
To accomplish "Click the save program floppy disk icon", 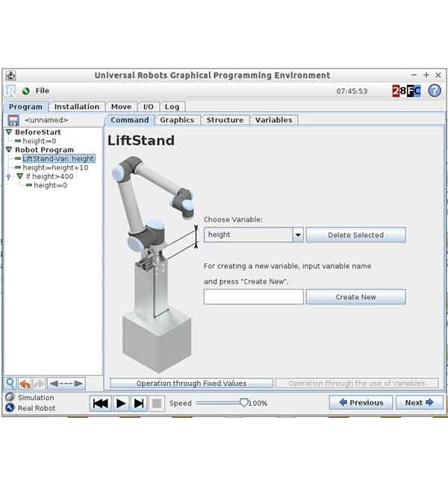I will coord(13,120).
